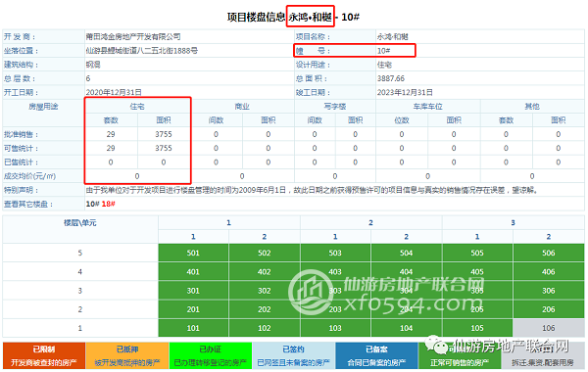Viewport: 588px width, 372px height.
Task: Select unit 401 cell
Action: click(x=193, y=271)
